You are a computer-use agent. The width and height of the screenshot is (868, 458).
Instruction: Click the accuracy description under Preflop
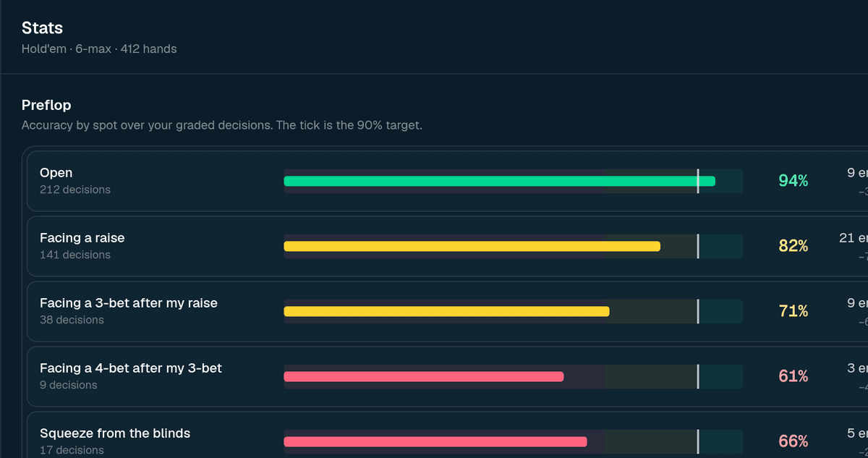(x=222, y=125)
